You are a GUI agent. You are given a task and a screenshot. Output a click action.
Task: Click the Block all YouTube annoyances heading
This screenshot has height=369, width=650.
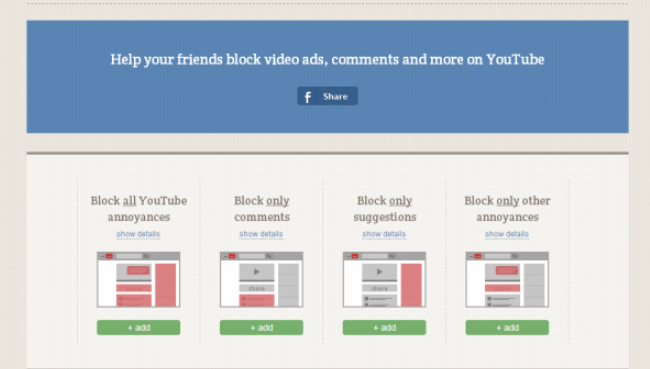pyautogui.click(x=139, y=209)
